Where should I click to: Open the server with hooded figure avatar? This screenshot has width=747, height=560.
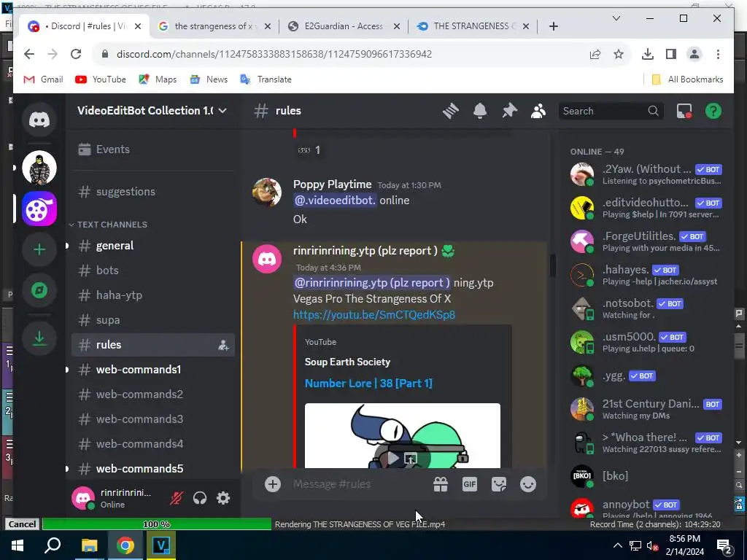[39, 168]
